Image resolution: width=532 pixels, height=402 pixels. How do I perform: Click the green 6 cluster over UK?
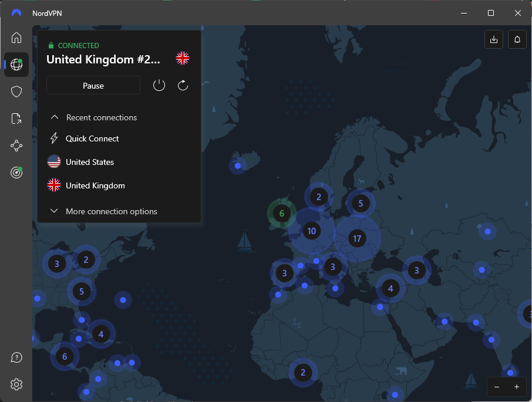point(282,213)
